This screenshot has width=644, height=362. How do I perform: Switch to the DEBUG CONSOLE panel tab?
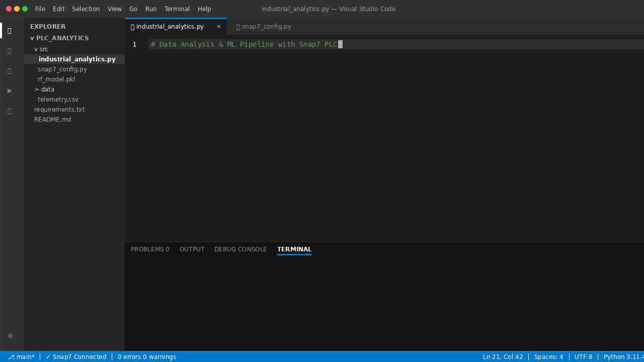240,249
